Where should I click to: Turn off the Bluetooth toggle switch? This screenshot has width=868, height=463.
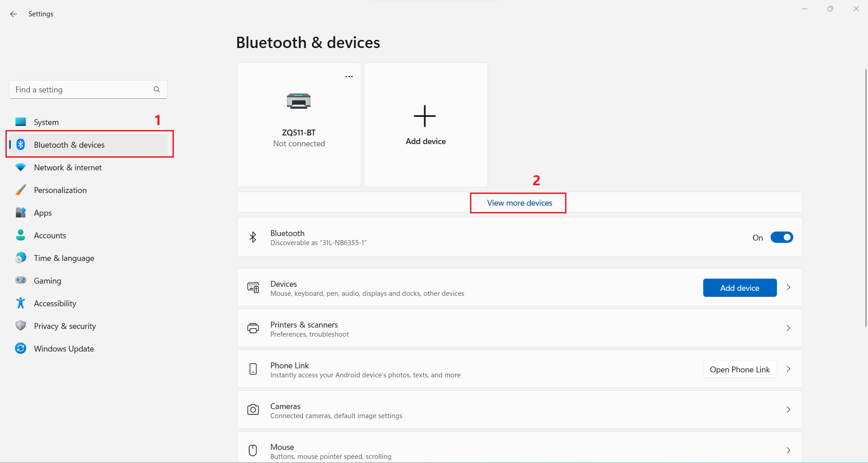coord(782,237)
